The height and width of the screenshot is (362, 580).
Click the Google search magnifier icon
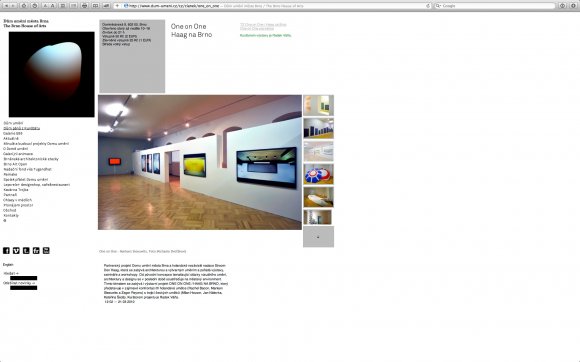pos(438,6)
